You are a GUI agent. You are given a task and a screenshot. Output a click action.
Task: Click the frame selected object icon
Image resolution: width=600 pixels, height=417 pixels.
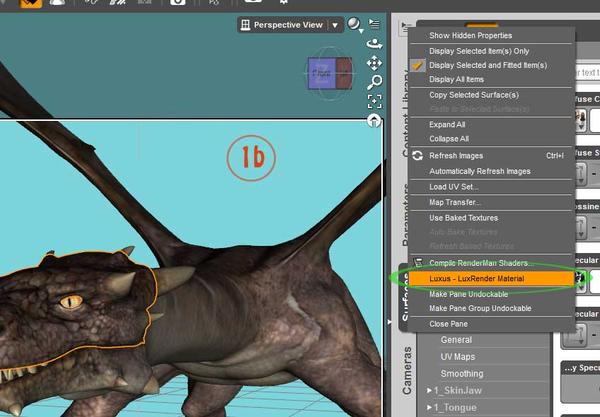[x=374, y=101]
